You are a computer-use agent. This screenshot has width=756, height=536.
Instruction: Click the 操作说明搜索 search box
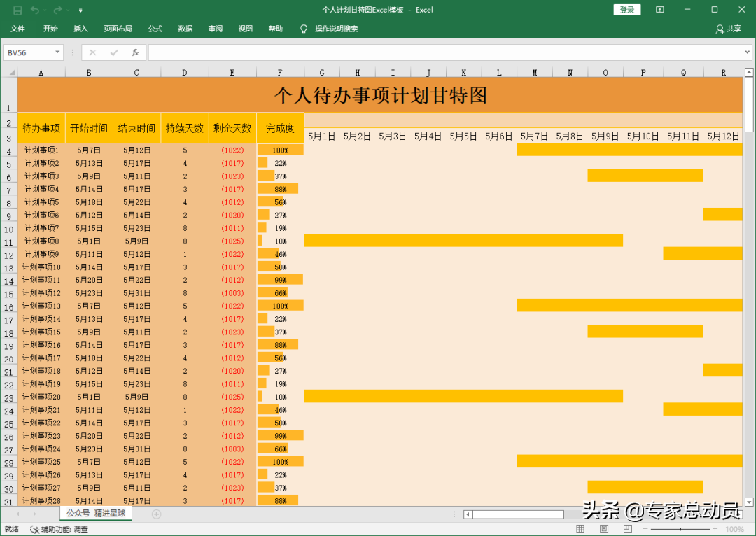click(337, 29)
